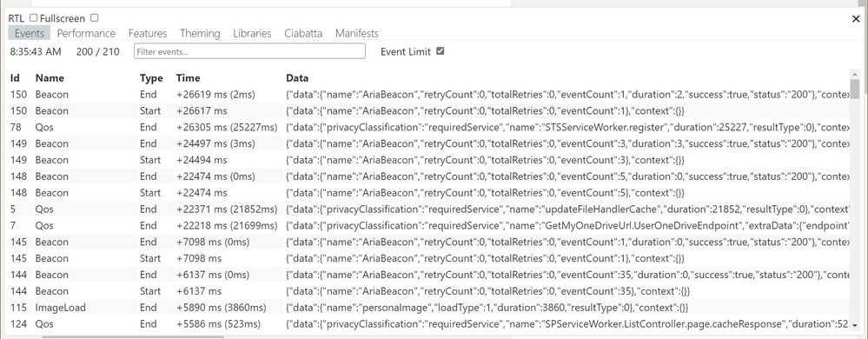Click the Type column header
The height and width of the screenshot is (339, 868).
tap(151, 78)
